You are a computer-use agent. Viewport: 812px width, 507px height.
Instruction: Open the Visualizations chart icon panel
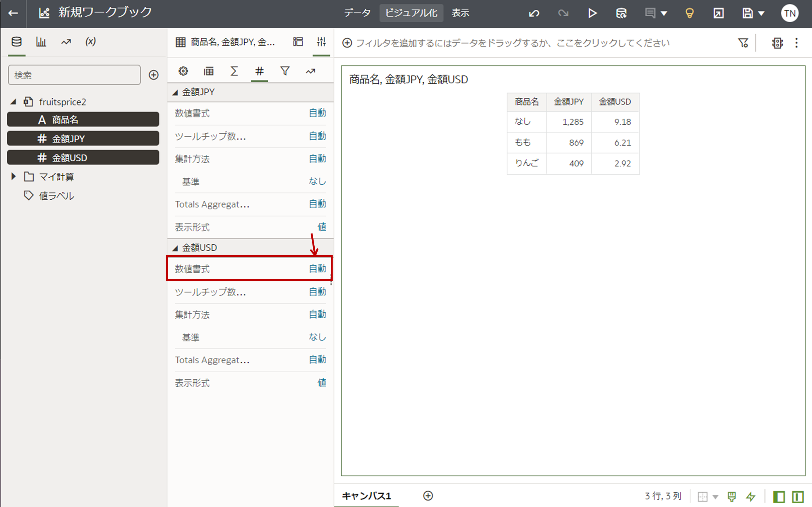click(x=41, y=42)
